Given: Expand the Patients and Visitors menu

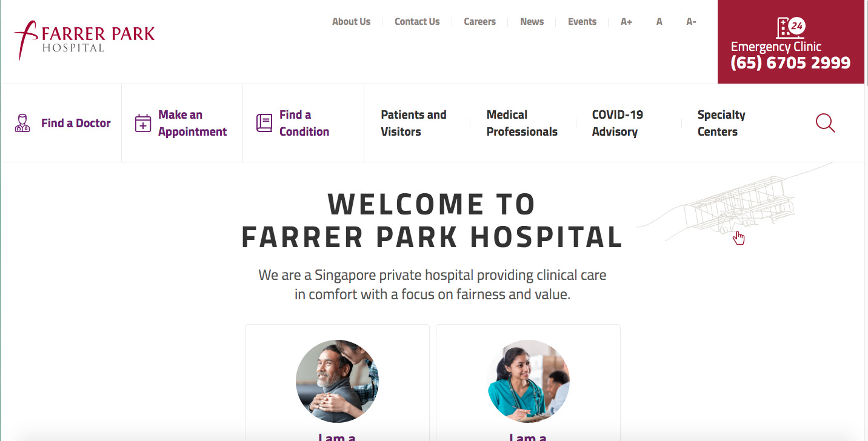Looking at the screenshot, I should click(x=413, y=123).
